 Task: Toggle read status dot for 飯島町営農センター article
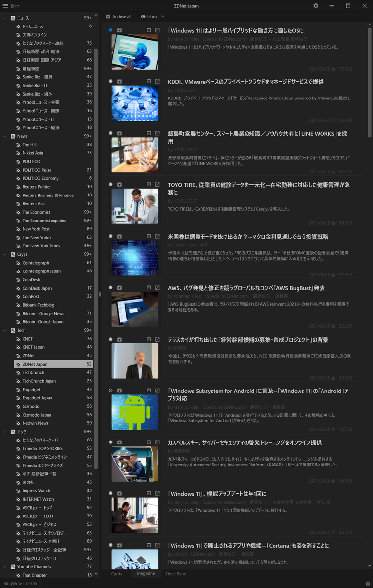[x=111, y=133]
